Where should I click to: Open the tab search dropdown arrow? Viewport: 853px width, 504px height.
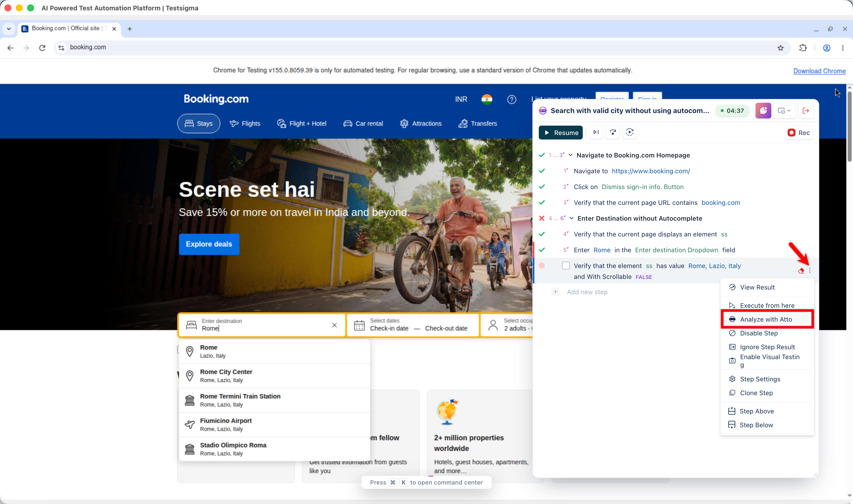pyautogui.click(x=9, y=29)
